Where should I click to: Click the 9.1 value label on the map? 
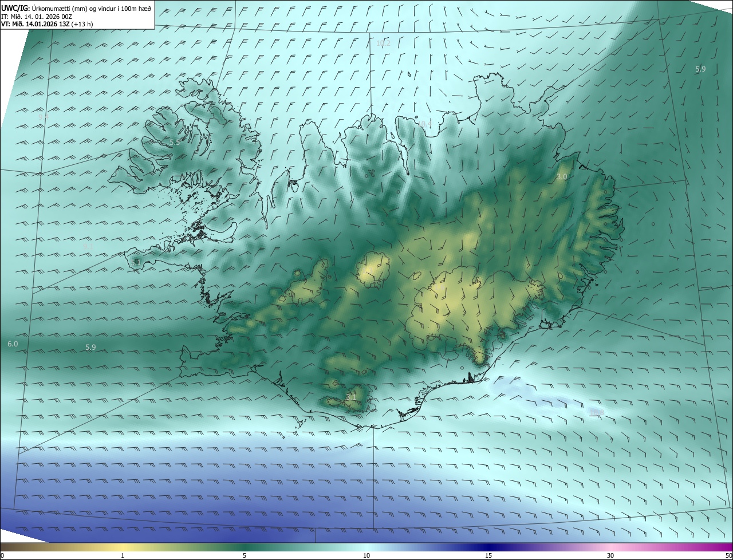88,246
